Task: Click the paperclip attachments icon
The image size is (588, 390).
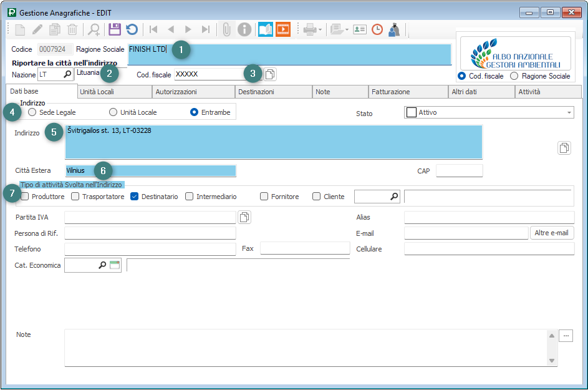Action: coord(227,29)
